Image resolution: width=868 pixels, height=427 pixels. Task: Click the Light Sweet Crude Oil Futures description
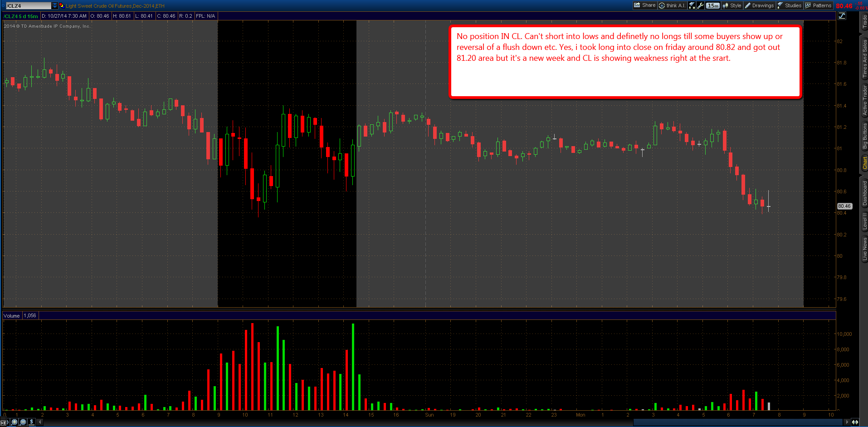coord(115,6)
